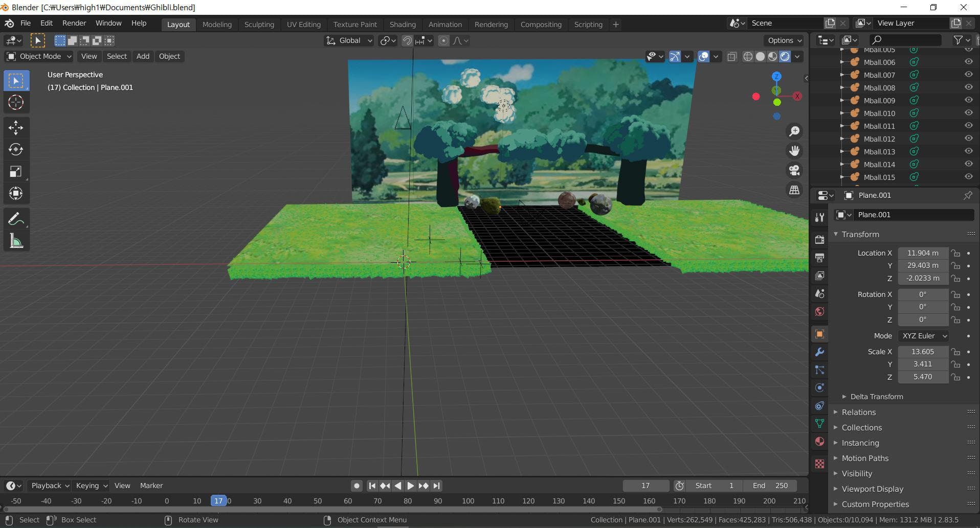This screenshot has height=528, width=980.
Task: Click the red X axis gizmo handle
Action: pyautogui.click(x=797, y=96)
